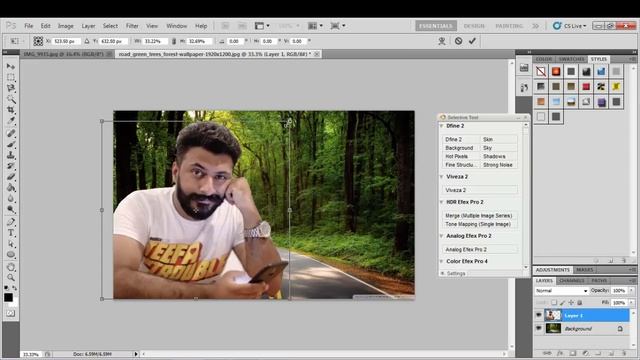
Task: Commit the transform with the checkmark
Action: pos(472,41)
